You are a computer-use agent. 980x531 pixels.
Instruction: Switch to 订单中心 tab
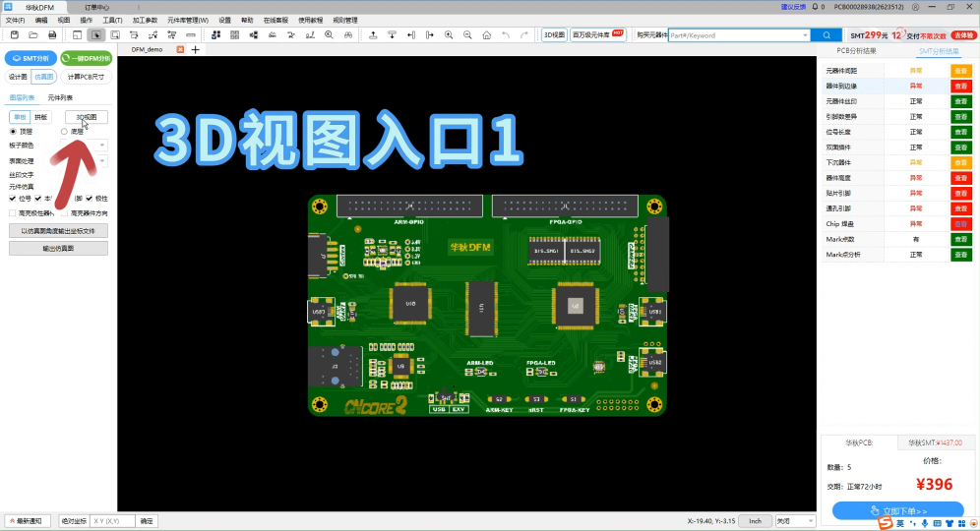[x=96, y=7]
